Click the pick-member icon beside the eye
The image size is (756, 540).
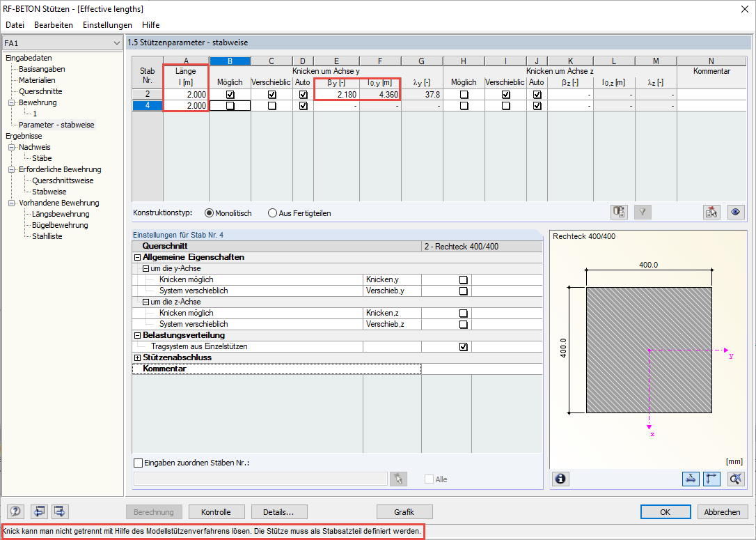[x=711, y=212]
